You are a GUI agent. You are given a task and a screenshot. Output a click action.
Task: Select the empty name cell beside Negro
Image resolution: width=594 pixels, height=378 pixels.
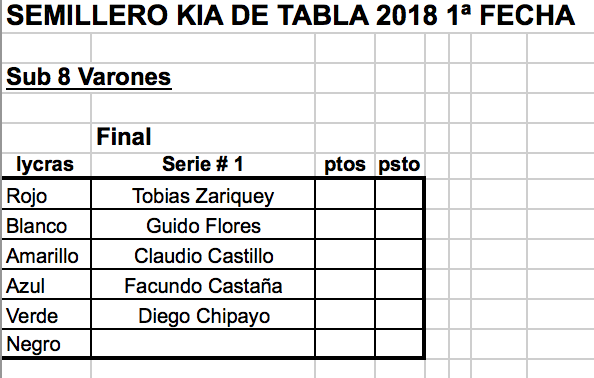pos(203,343)
